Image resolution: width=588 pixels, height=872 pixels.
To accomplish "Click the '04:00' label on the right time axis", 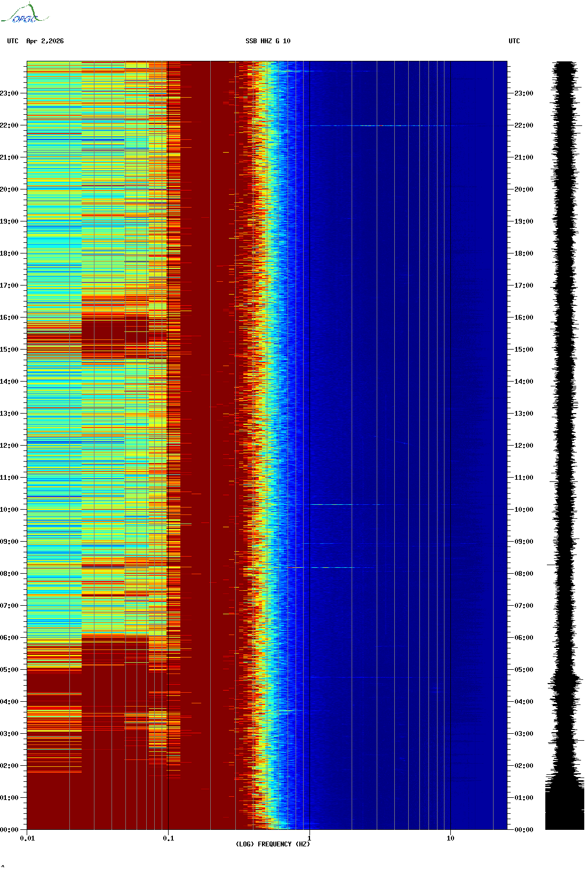I will [524, 702].
